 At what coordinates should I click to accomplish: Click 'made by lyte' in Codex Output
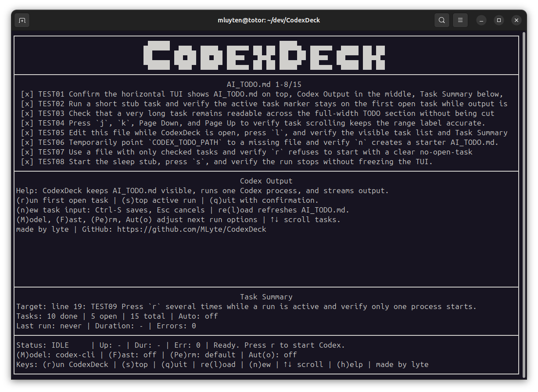click(x=43, y=229)
